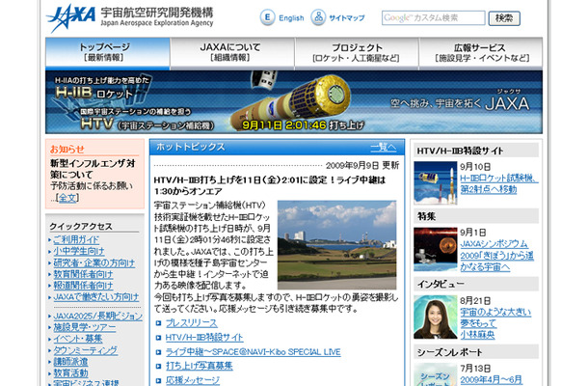This screenshot has width=588, height=386.
Task: Open the 応援メッセージ link
Action: (193, 380)
